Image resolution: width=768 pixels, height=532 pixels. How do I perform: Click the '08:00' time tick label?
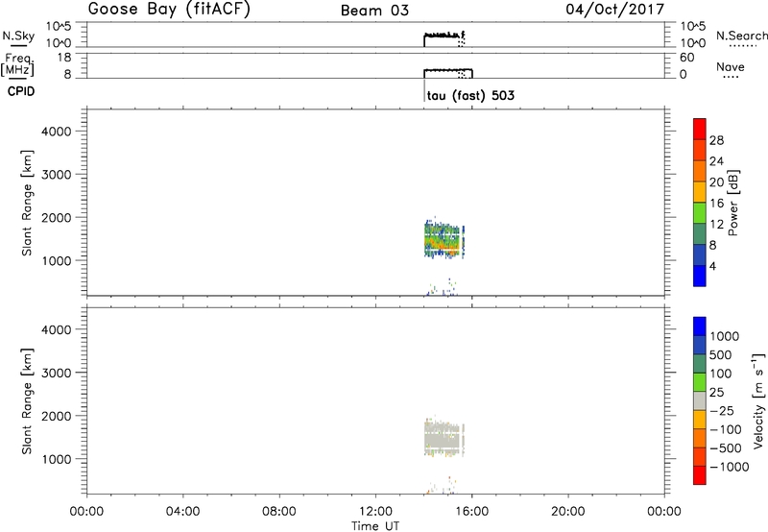pos(279,512)
